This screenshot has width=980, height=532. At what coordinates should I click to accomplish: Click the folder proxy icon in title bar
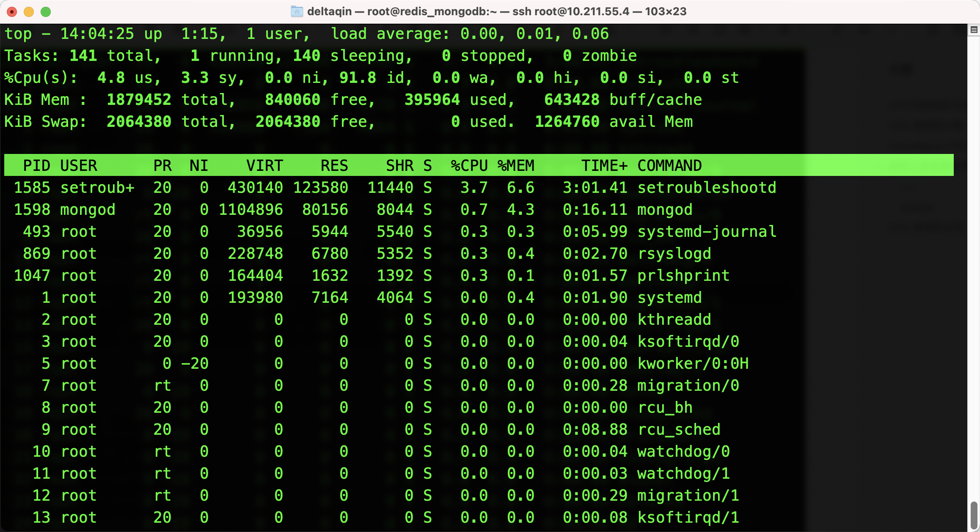click(x=297, y=11)
